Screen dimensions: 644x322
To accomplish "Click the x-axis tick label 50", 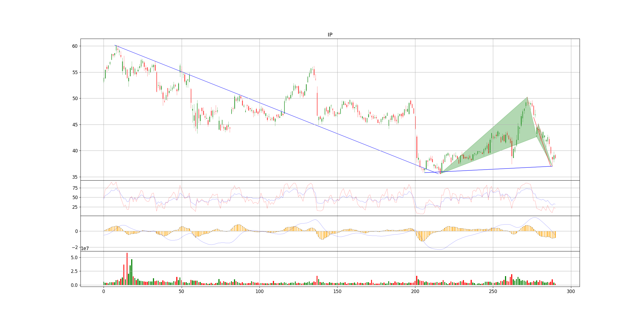I will click(x=181, y=292).
